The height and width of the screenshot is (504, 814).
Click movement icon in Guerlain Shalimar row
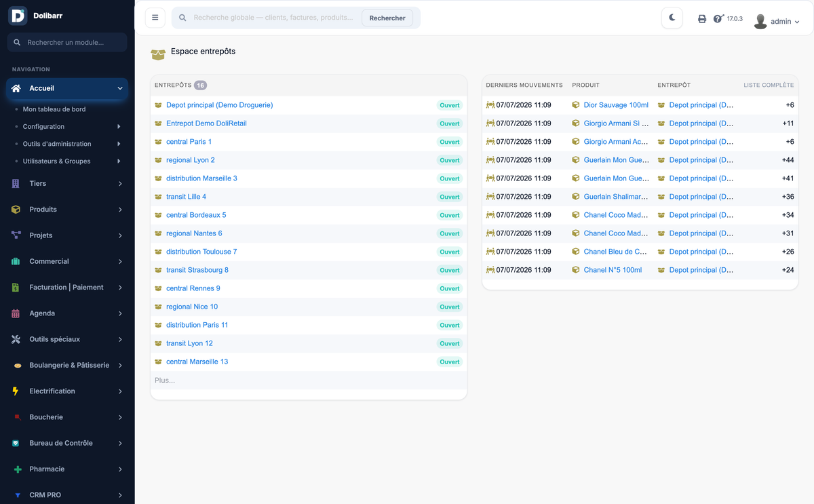click(x=490, y=197)
